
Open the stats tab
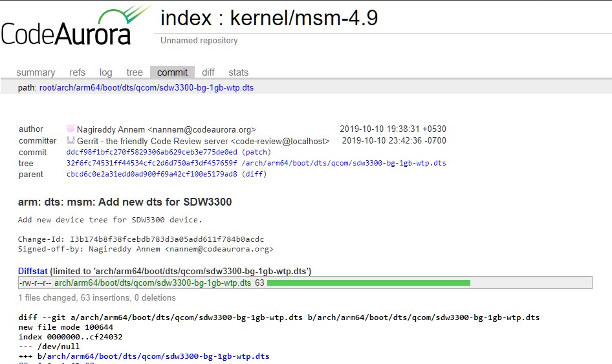pos(238,72)
